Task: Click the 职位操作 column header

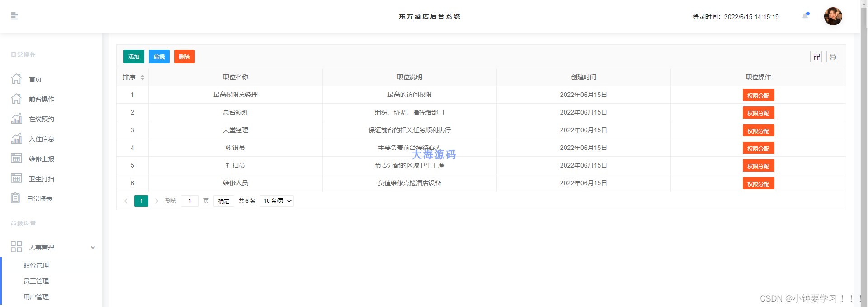Action: click(759, 77)
